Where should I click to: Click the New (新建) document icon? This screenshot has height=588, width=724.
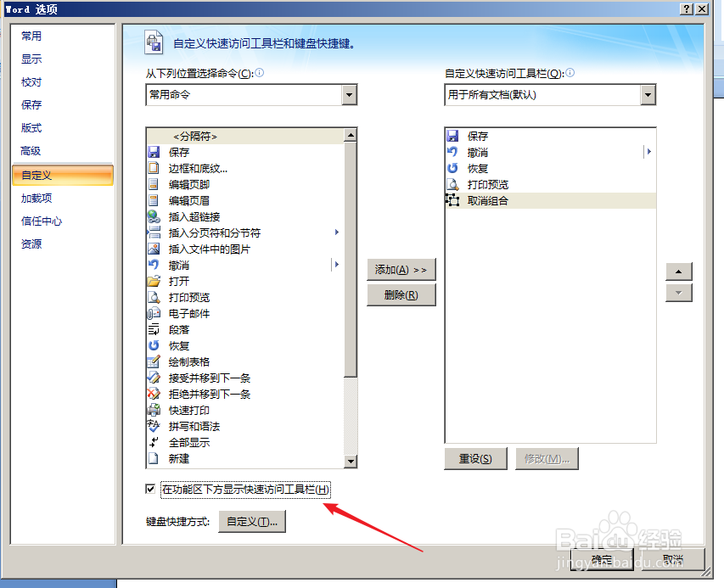[x=154, y=458]
